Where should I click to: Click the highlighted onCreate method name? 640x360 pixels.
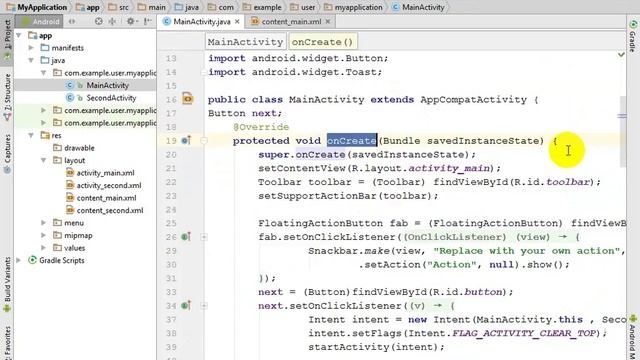pyautogui.click(x=351, y=141)
